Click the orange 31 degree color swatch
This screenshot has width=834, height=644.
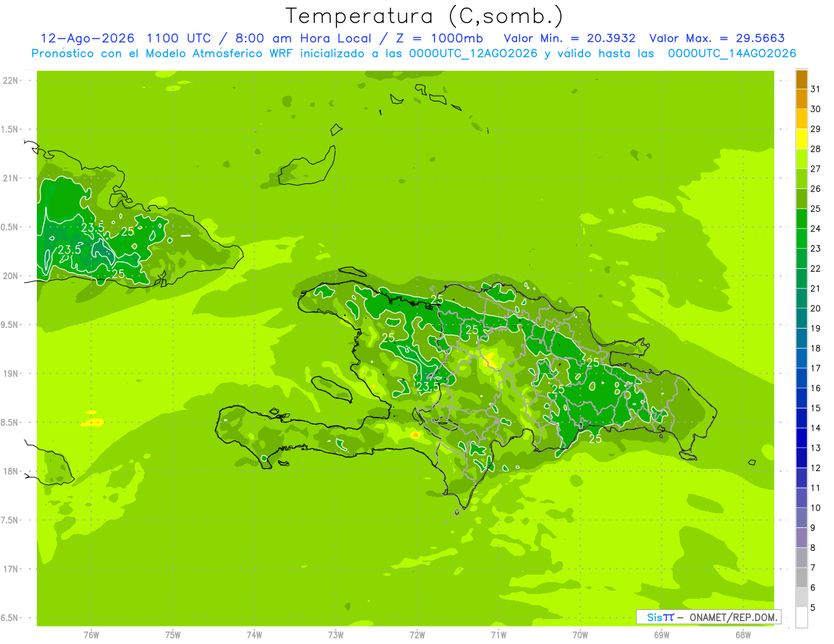coord(801,80)
